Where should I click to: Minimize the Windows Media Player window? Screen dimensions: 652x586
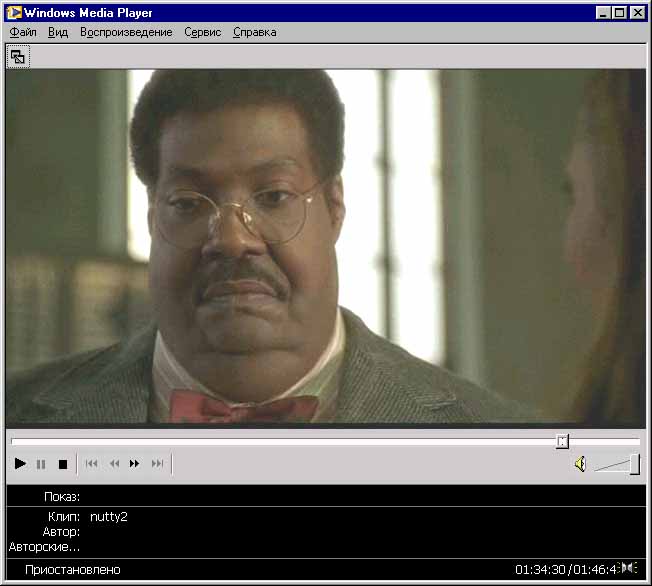point(603,13)
